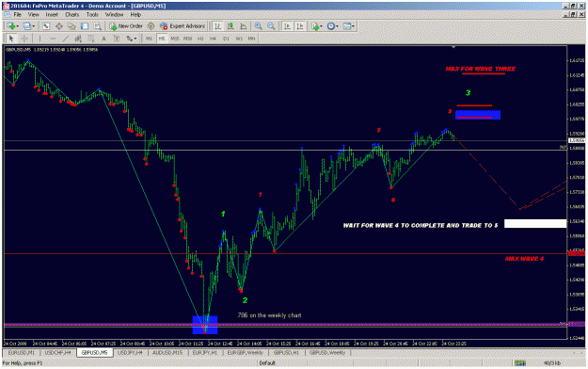Click the Templates icon
Viewport: 588px width, 369px height.
click(x=347, y=26)
